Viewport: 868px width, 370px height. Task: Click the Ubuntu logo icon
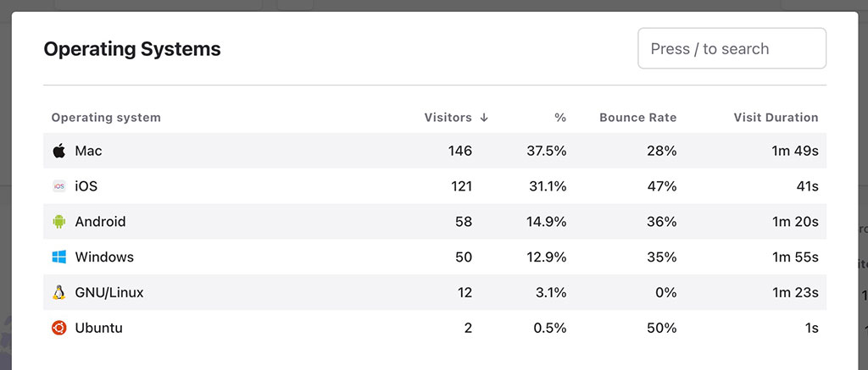[x=58, y=328]
